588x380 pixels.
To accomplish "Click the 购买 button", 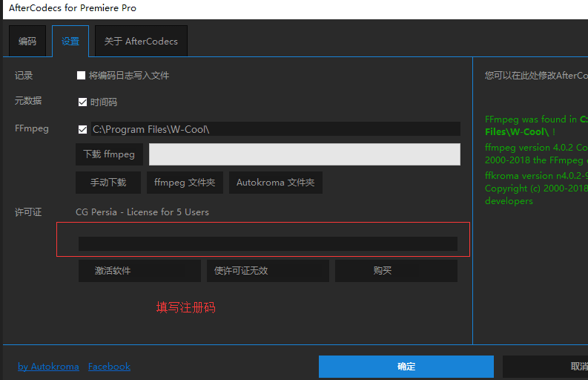I will point(396,271).
